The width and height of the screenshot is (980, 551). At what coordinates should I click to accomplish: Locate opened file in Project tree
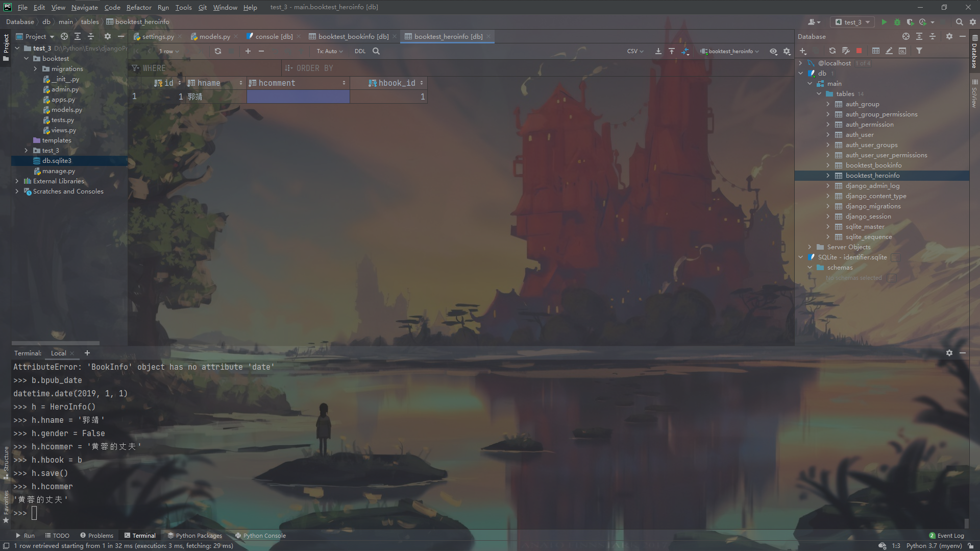click(64, 37)
